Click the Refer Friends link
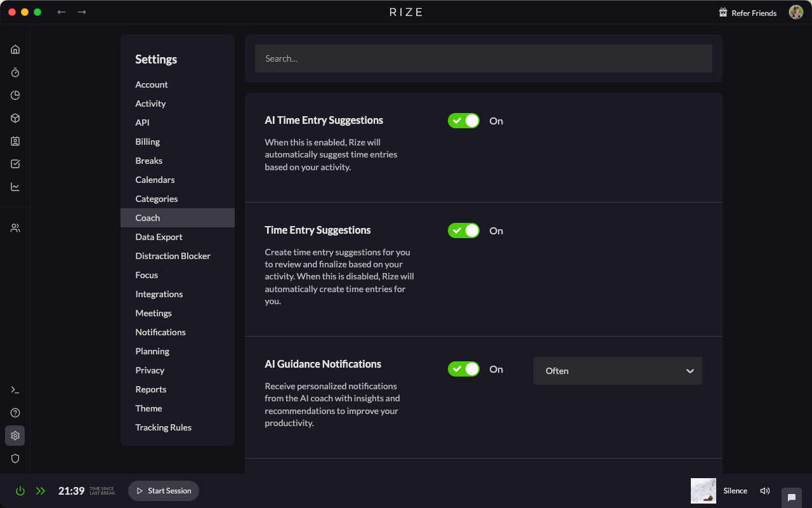 754,13
